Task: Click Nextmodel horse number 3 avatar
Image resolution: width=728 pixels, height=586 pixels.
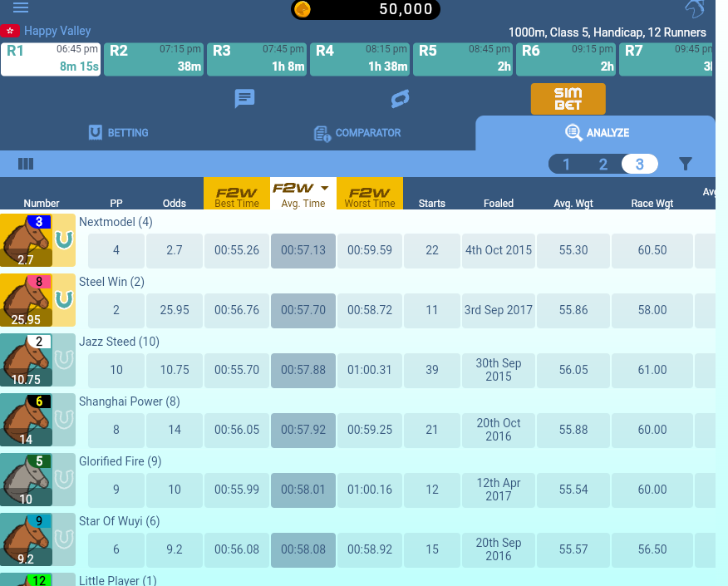Action: coord(26,240)
